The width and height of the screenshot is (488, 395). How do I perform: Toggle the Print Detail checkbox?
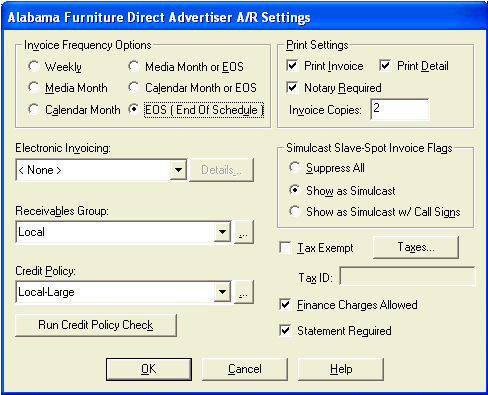(385, 66)
